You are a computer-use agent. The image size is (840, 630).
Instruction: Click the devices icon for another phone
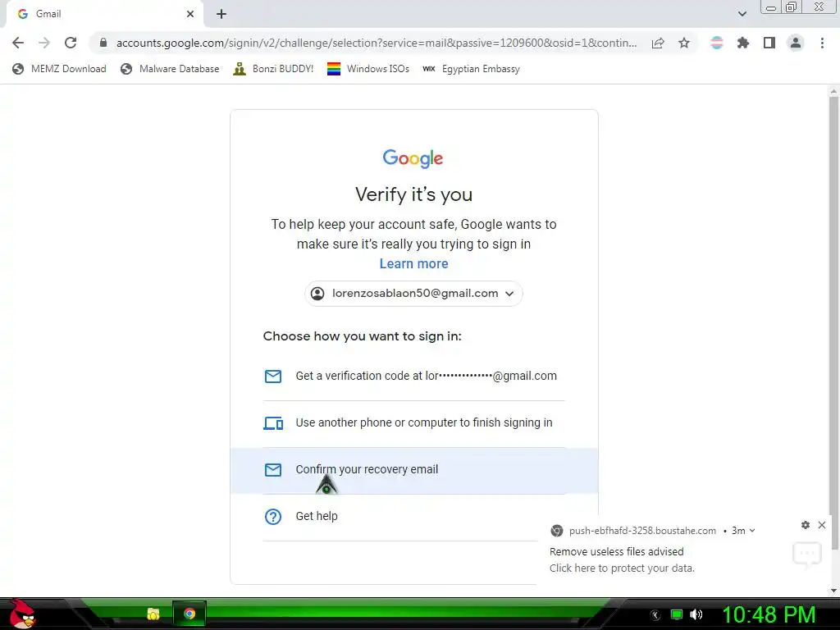coord(273,423)
